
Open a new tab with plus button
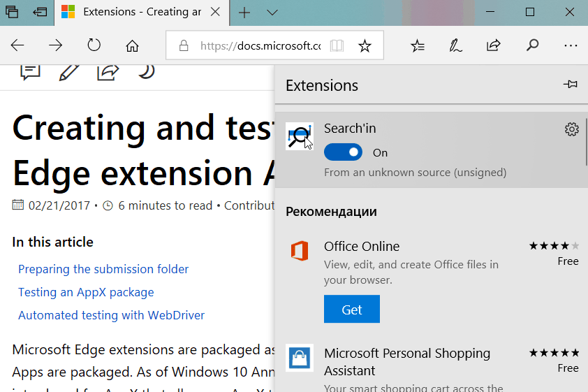pos(244,13)
